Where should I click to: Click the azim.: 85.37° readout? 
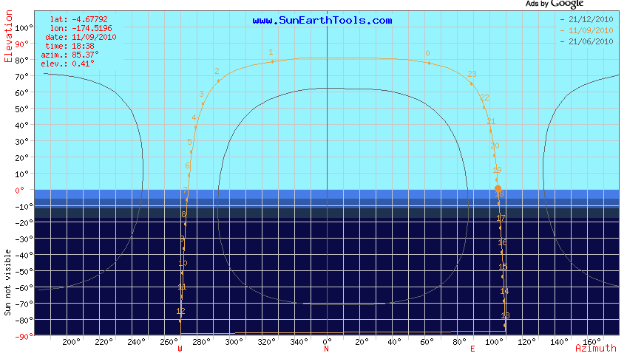pos(70,55)
